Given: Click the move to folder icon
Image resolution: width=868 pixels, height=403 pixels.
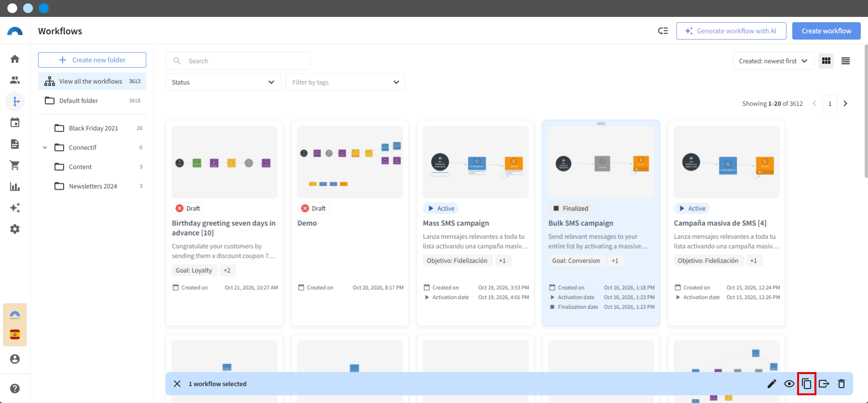Looking at the screenshot, I should [824, 384].
